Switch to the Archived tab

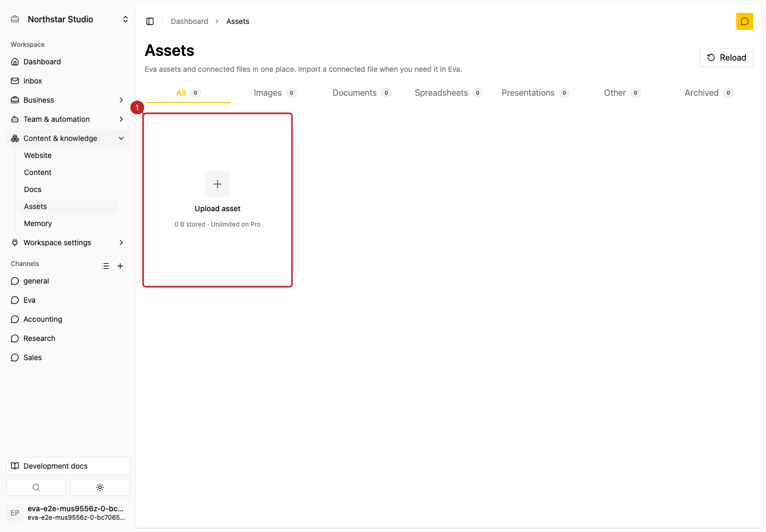(x=709, y=93)
